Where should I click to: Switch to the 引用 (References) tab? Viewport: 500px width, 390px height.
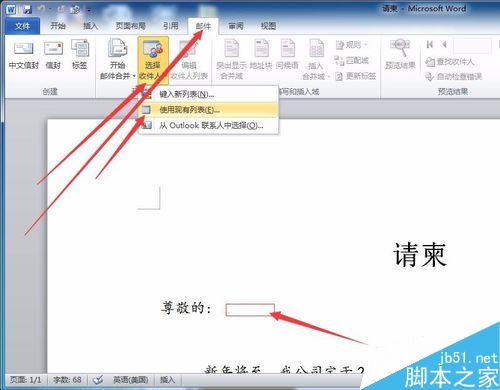coord(171,26)
